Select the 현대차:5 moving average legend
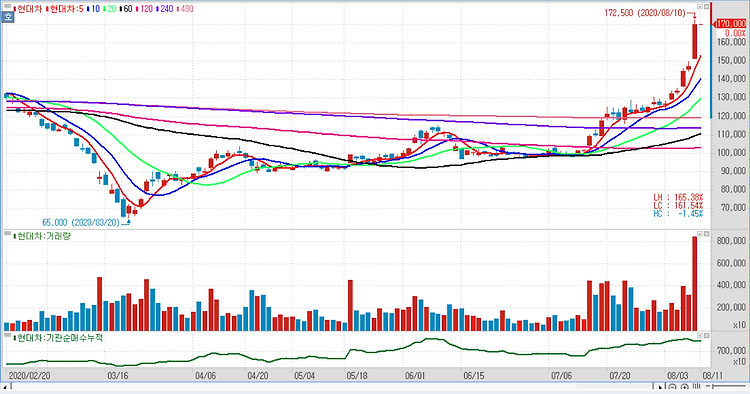 65,9
